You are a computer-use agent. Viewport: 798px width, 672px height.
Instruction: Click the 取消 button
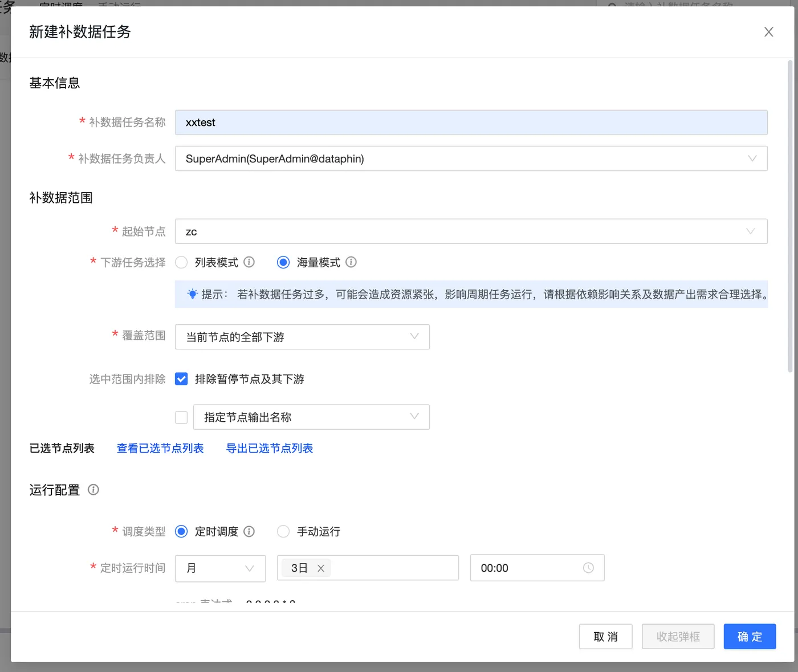[605, 637]
